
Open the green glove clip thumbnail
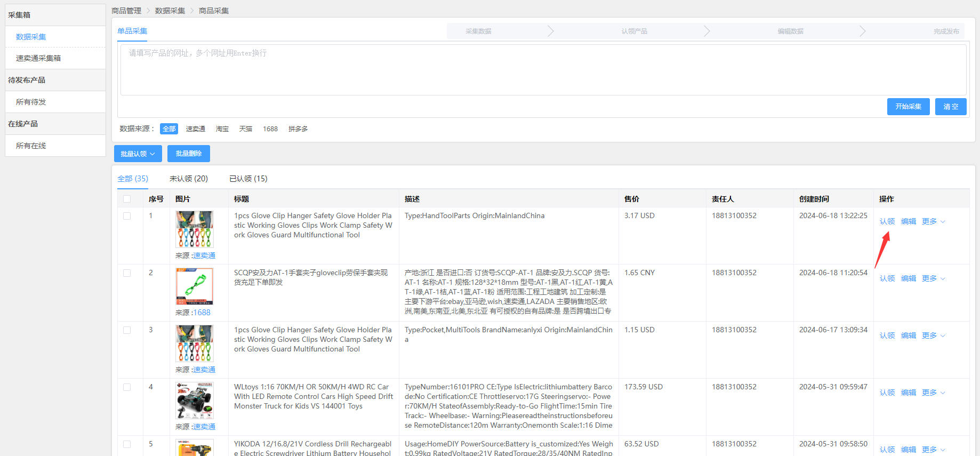coord(195,286)
